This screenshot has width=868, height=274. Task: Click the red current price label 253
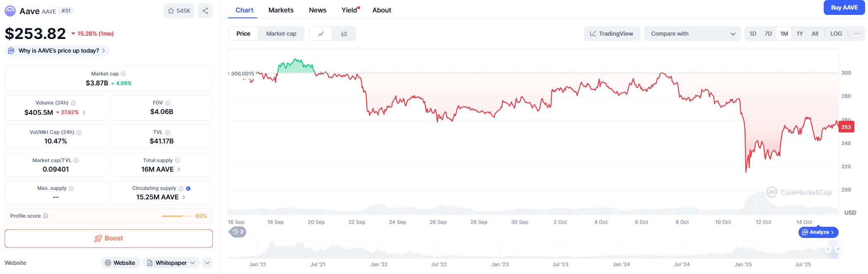[x=846, y=127]
